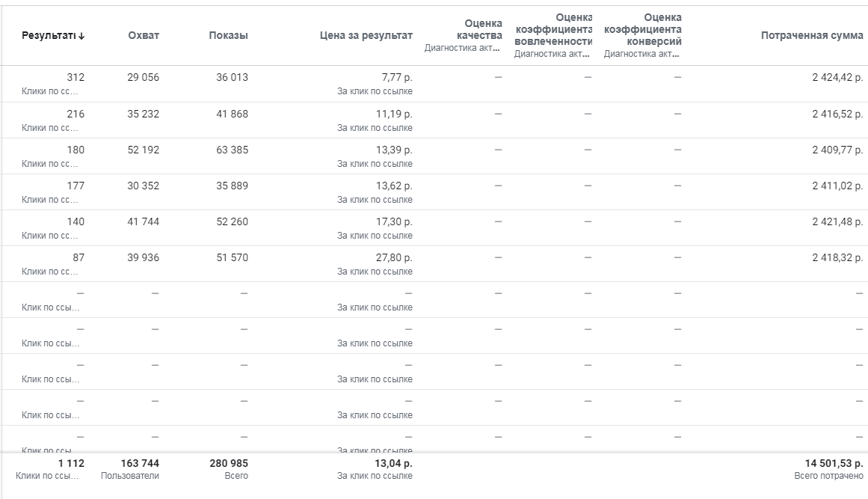Click the sort arrow in Результаты header
Image resolution: width=868 pixels, height=499 pixels.
coord(81,36)
